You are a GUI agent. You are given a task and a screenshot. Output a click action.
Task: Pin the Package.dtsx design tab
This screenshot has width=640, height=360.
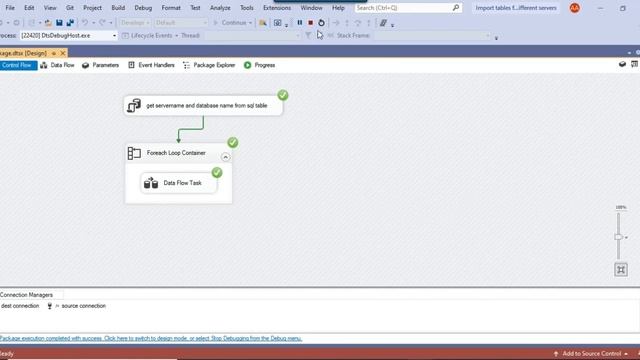point(53,53)
